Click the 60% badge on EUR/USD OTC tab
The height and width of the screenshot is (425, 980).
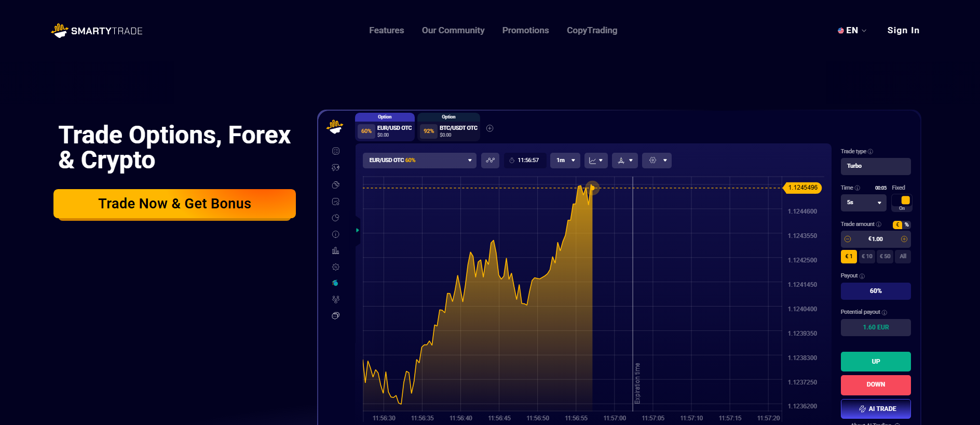point(366,131)
